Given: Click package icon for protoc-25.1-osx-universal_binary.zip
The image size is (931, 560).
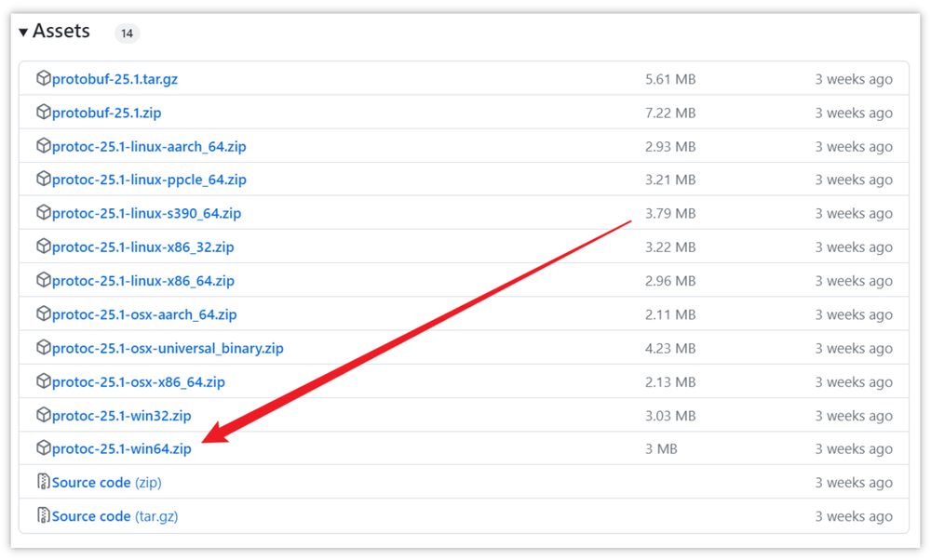Looking at the screenshot, I should (x=43, y=348).
